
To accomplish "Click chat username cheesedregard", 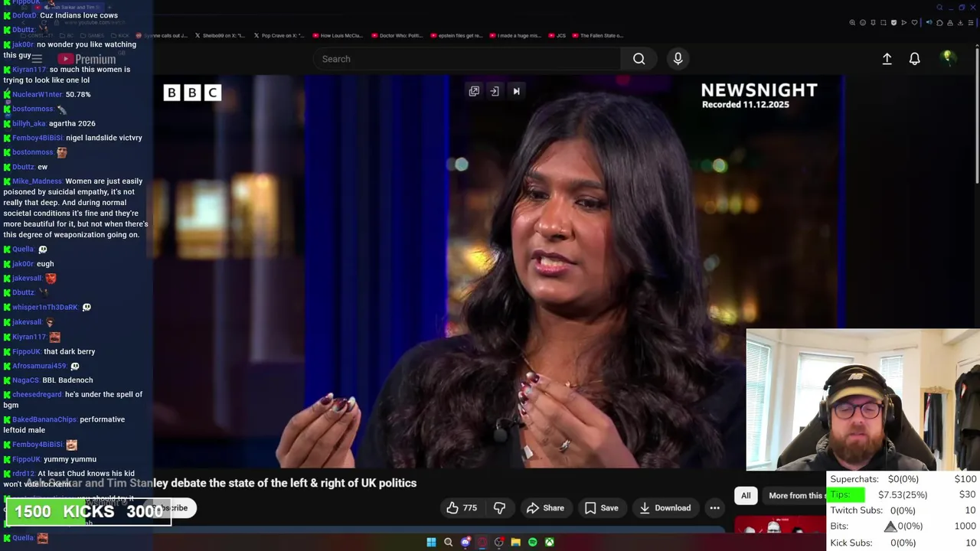I will click(x=37, y=394).
